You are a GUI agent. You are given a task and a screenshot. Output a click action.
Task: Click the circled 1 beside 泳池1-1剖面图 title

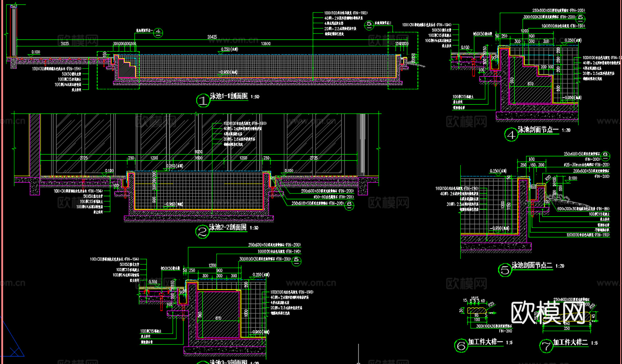point(203,100)
